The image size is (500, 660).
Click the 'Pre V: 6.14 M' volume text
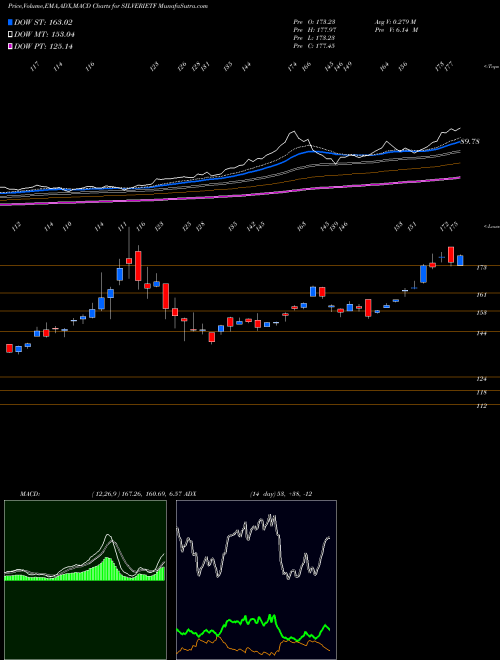click(396, 30)
